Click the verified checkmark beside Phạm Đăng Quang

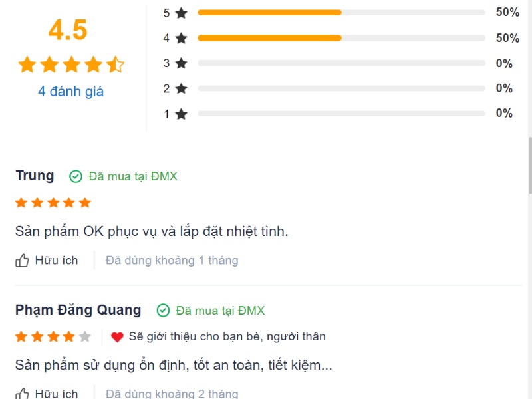(x=163, y=311)
